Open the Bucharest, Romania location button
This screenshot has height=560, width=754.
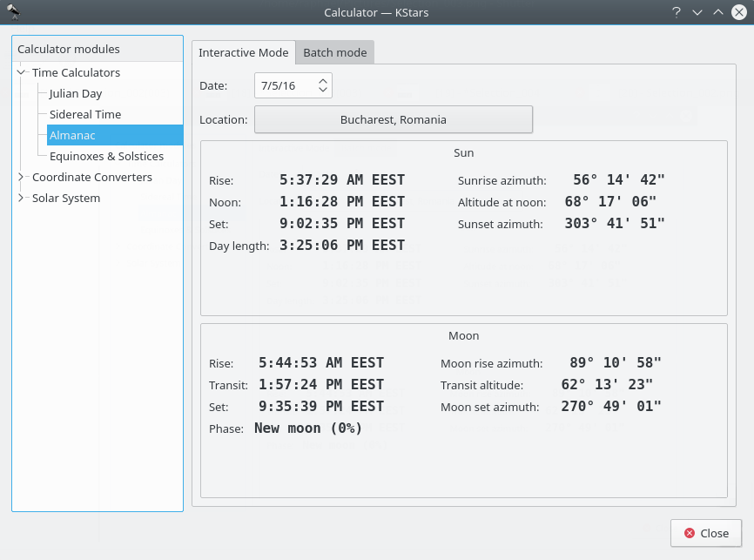tap(393, 120)
